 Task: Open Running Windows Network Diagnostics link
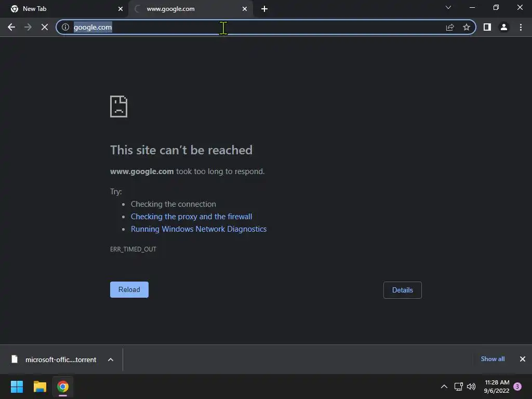pyautogui.click(x=199, y=229)
